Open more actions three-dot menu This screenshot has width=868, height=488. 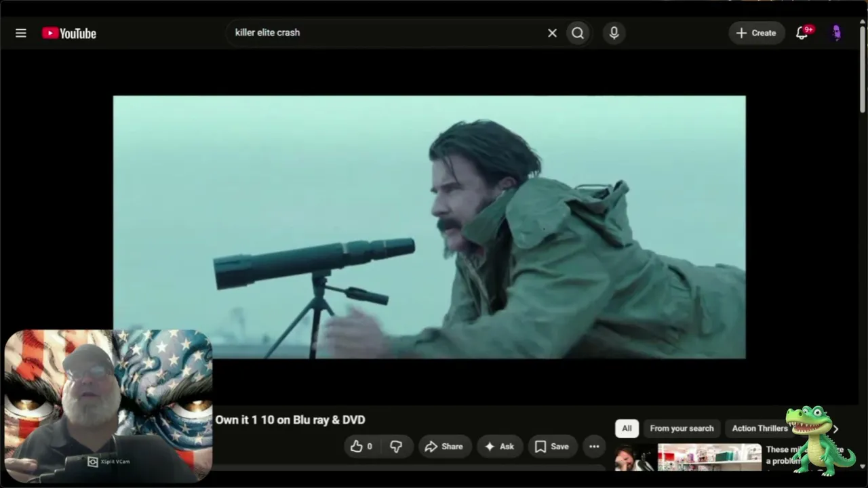(594, 447)
